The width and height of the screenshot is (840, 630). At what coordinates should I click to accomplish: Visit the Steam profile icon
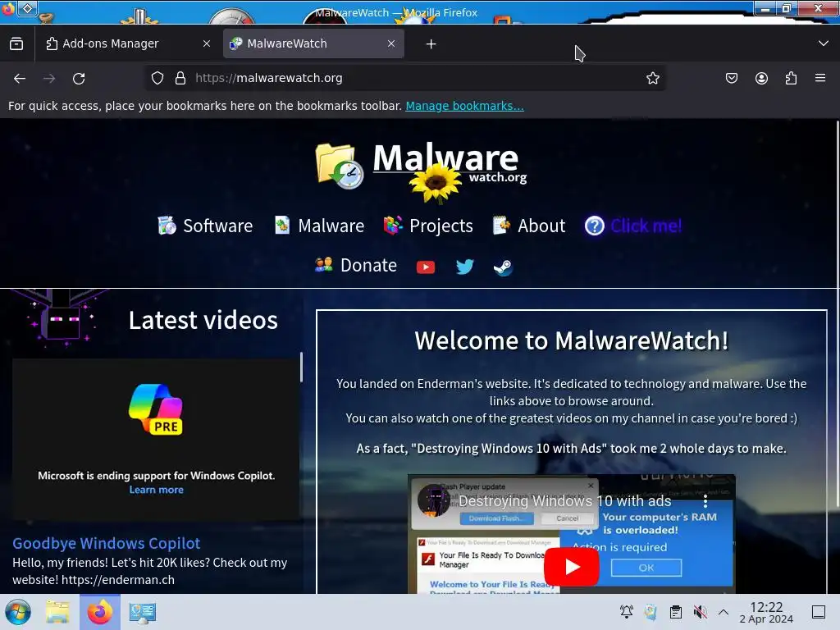point(503,267)
